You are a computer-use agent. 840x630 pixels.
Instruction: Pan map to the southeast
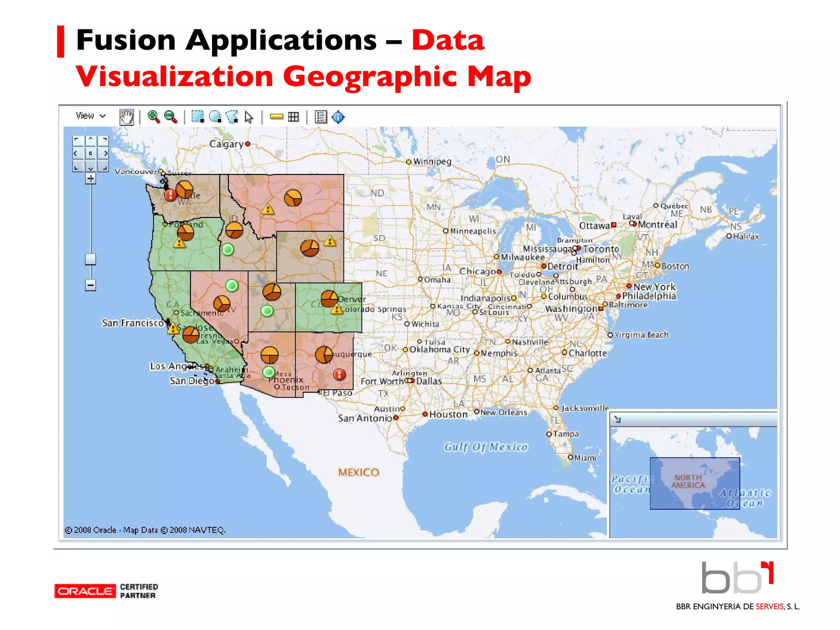tap(104, 166)
